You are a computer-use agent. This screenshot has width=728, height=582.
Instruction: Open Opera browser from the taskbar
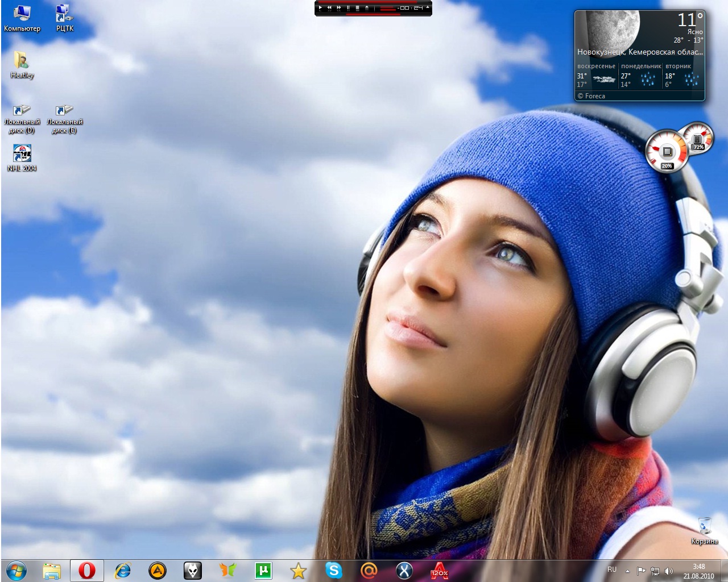pos(87,570)
